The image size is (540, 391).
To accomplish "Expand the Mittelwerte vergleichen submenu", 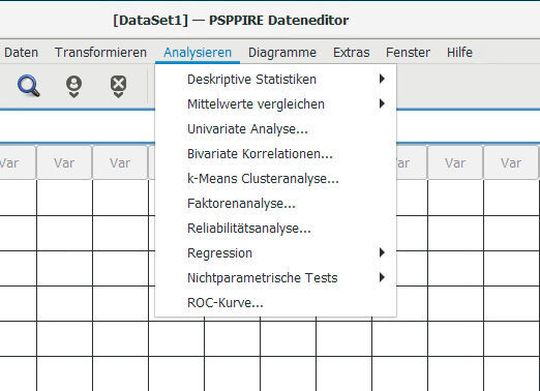I will coord(276,104).
